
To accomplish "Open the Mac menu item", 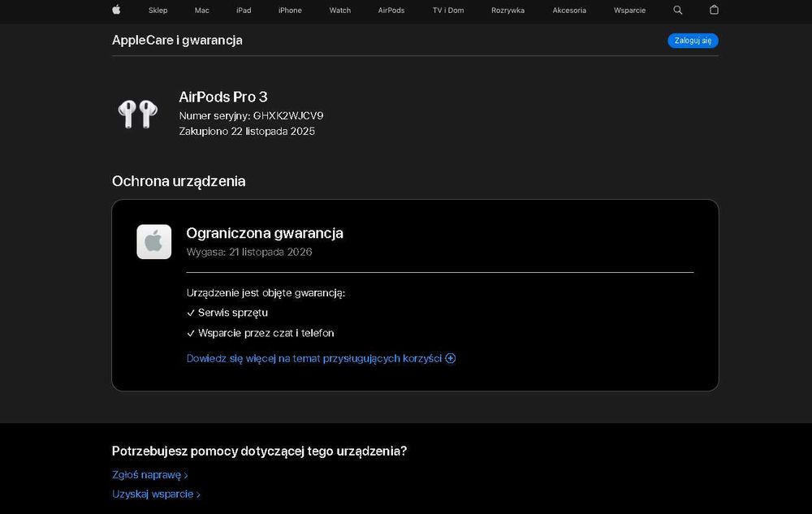I will pyautogui.click(x=202, y=11).
